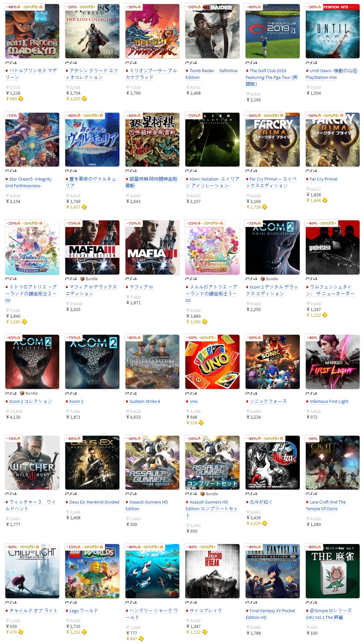Select the Far Cry Primal title link
Screen dimensions: 364x644
point(323,179)
